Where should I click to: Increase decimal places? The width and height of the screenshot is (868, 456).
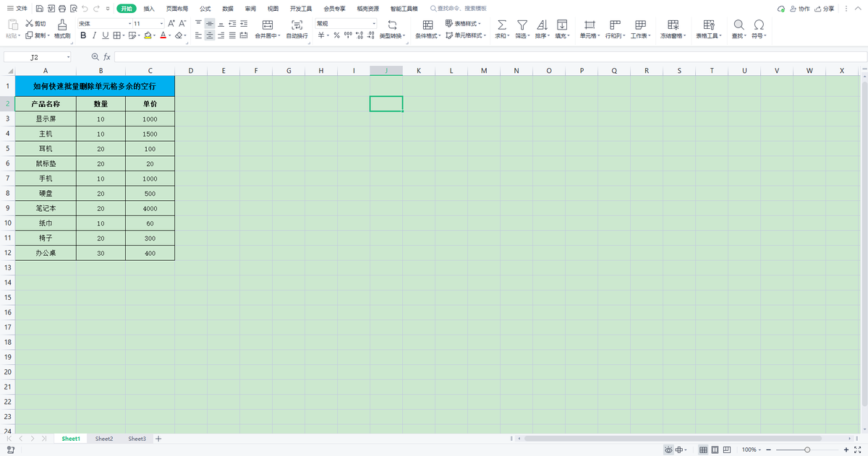click(359, 35)
